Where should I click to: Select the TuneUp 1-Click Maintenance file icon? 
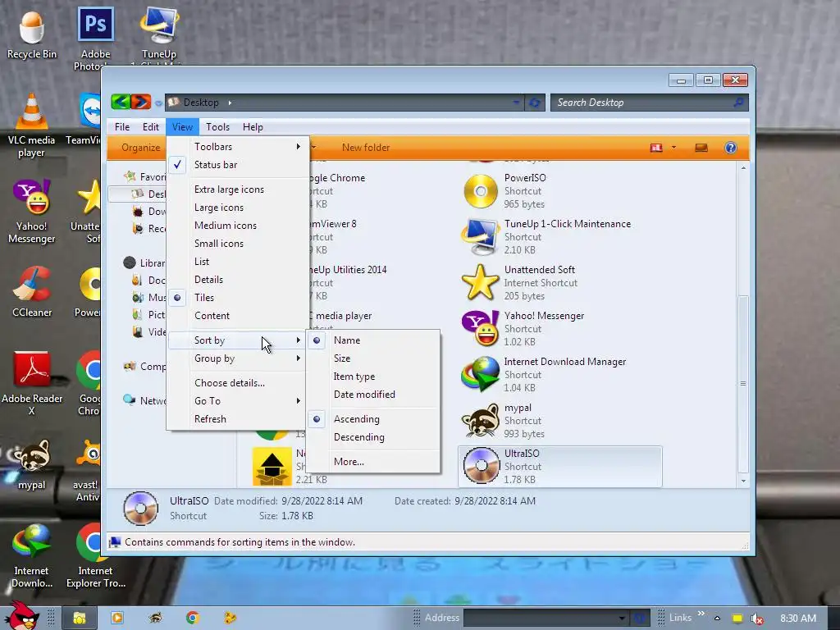point(481,237)
